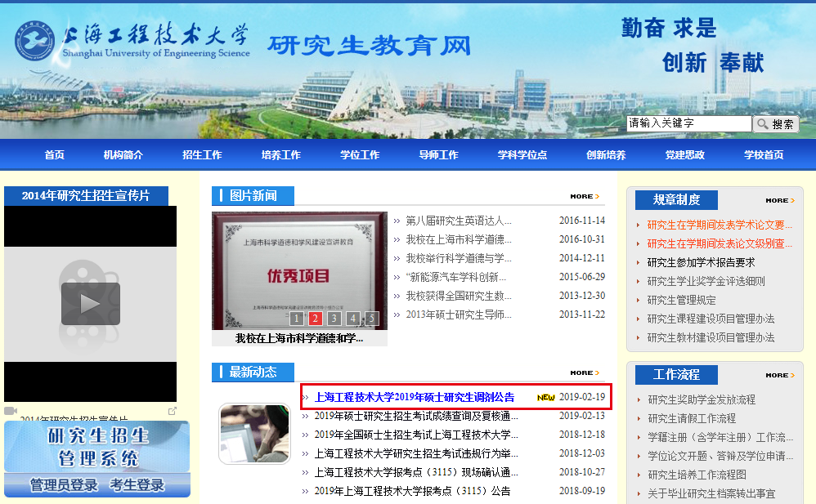This screenshot has height=504, width=816.
Task: Open 研究生请假工作流程
Action: pos(692,418)
